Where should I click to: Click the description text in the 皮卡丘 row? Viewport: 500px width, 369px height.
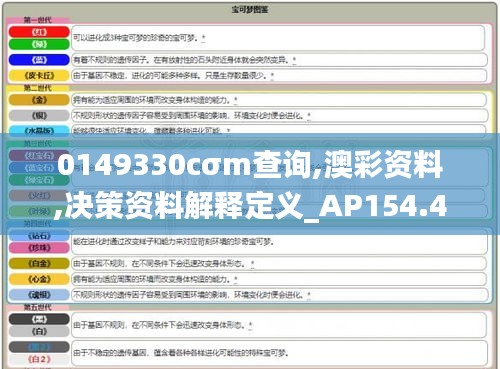(170, 75)
